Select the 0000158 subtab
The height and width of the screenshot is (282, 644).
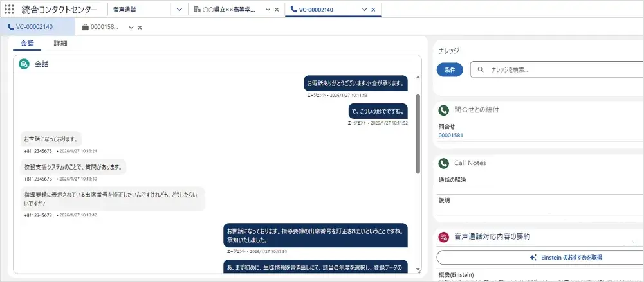click(x=104, y=28)
